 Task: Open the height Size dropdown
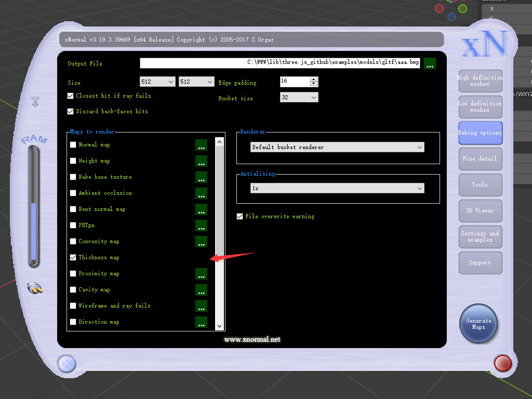[196, 82]
